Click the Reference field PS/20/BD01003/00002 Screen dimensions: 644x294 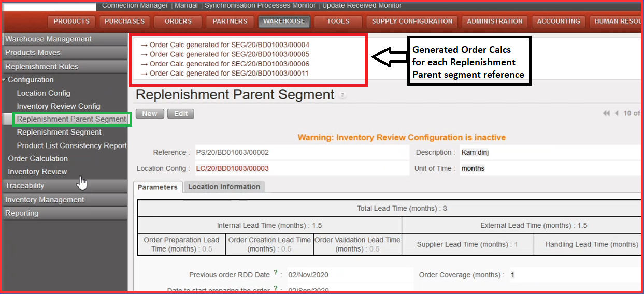[x=301, y=153]
